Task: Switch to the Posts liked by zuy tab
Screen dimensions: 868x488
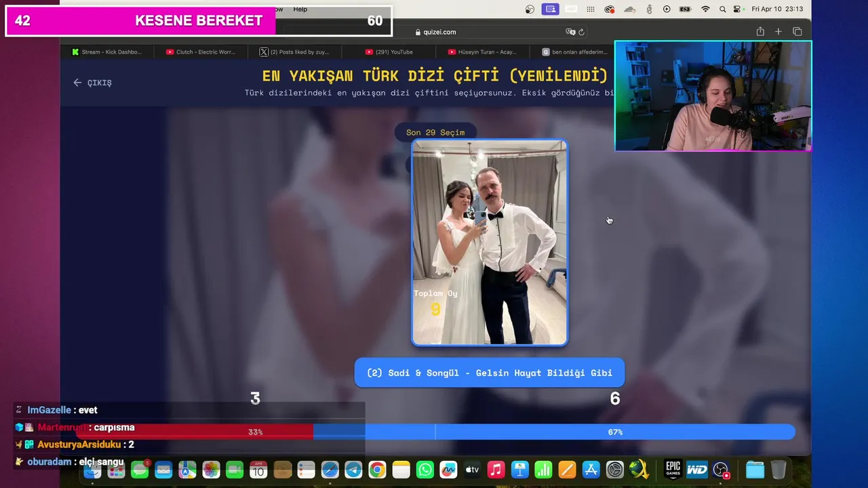Action: click(294, 52)
